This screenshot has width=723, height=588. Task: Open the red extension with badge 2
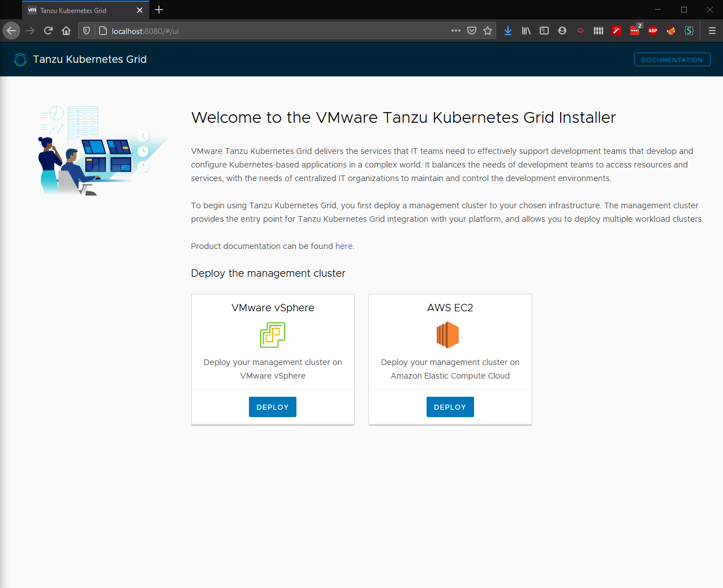(x=635, y=31)
